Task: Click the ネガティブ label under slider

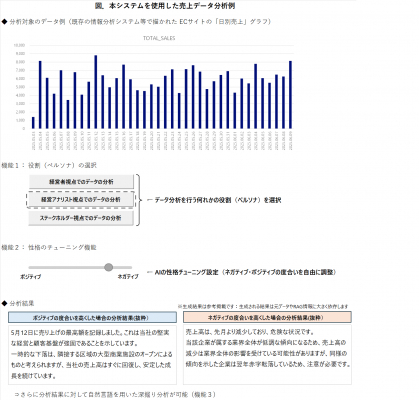Action: tap(128, 277)
